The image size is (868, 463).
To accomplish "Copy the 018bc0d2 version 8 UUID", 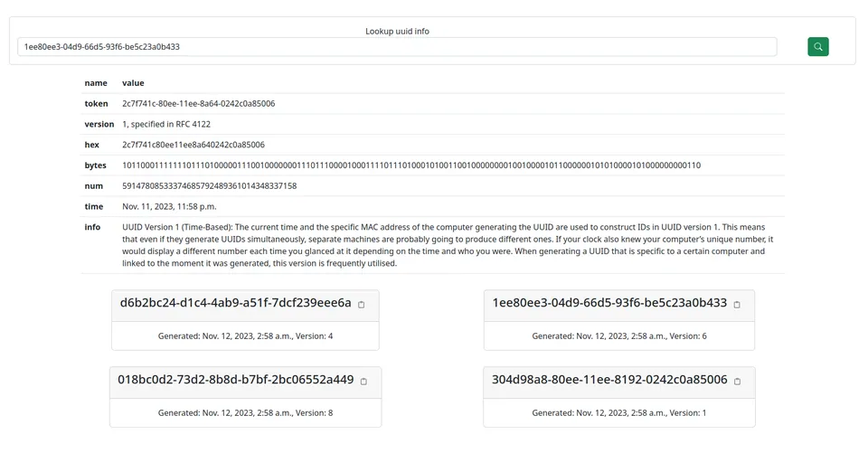I will coord(363,382).
